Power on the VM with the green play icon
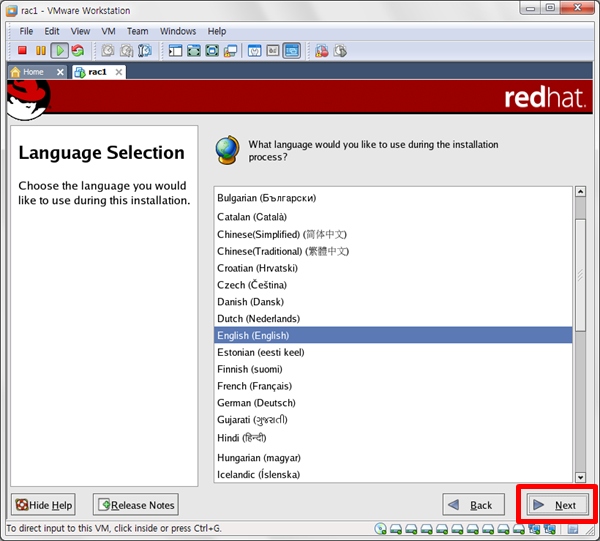The image size is (600, 541). coord(60,51)
